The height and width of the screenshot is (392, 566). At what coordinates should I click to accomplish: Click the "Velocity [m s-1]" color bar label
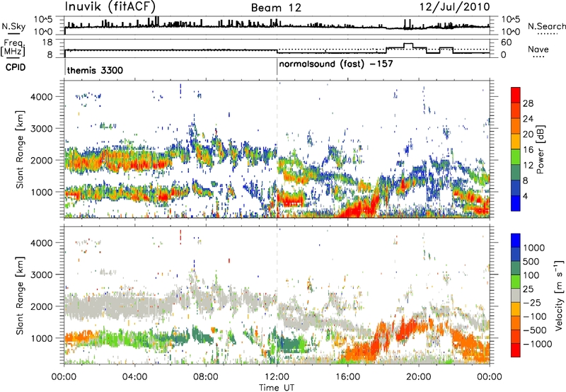(x=559, y=295)
